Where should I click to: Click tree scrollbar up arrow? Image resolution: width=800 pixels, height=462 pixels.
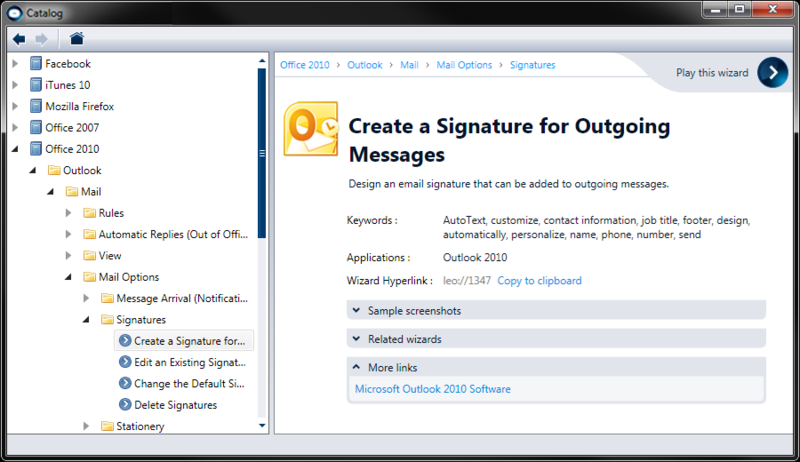click(262, 61)
